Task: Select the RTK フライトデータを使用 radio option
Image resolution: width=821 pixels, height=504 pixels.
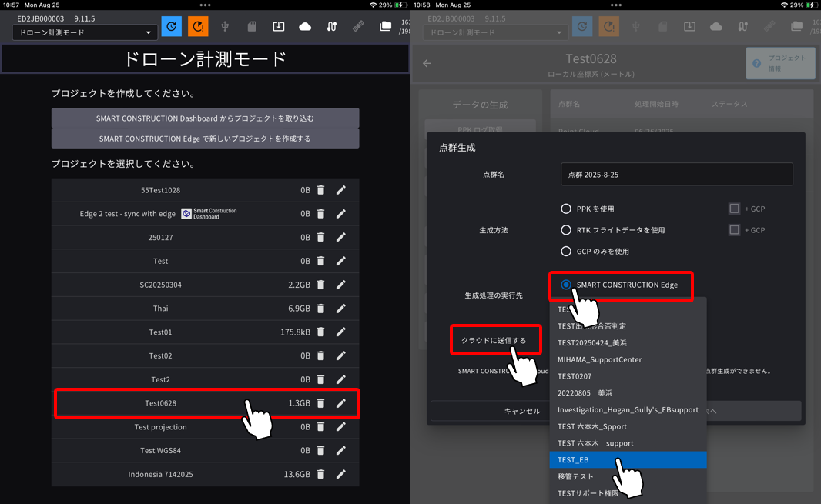Action: 565,230
